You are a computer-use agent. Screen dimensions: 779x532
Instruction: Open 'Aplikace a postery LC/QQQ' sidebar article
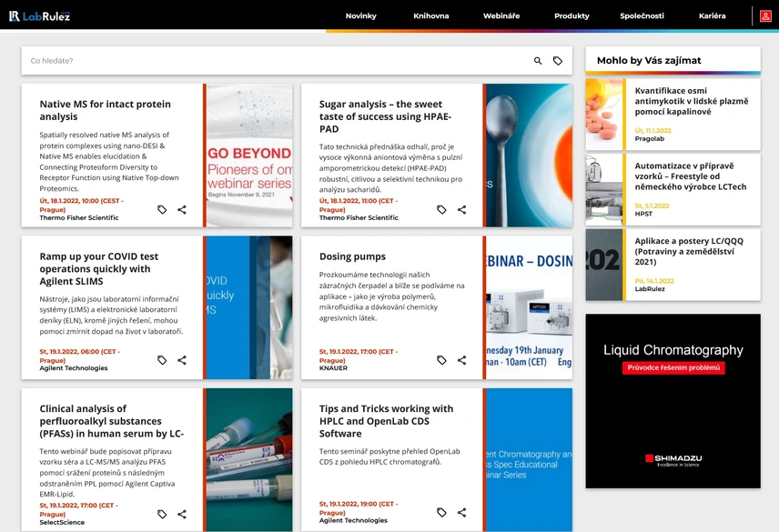(689, 251)
